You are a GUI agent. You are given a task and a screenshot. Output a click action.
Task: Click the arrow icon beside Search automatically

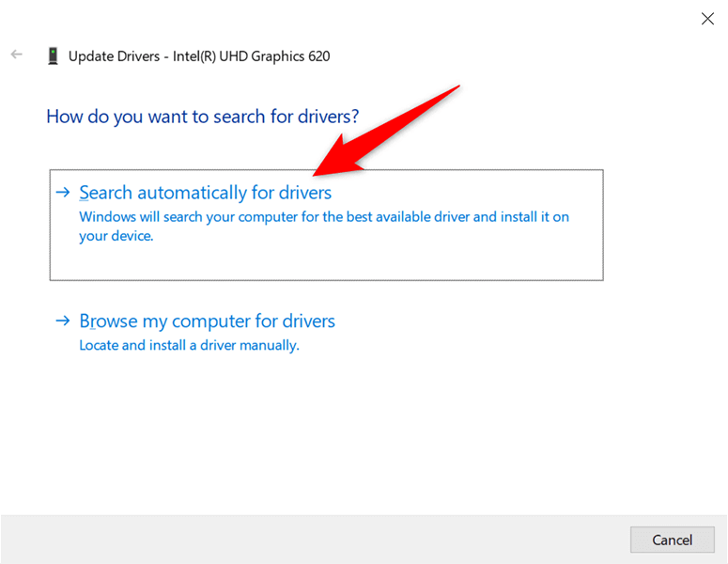[63, 193]
